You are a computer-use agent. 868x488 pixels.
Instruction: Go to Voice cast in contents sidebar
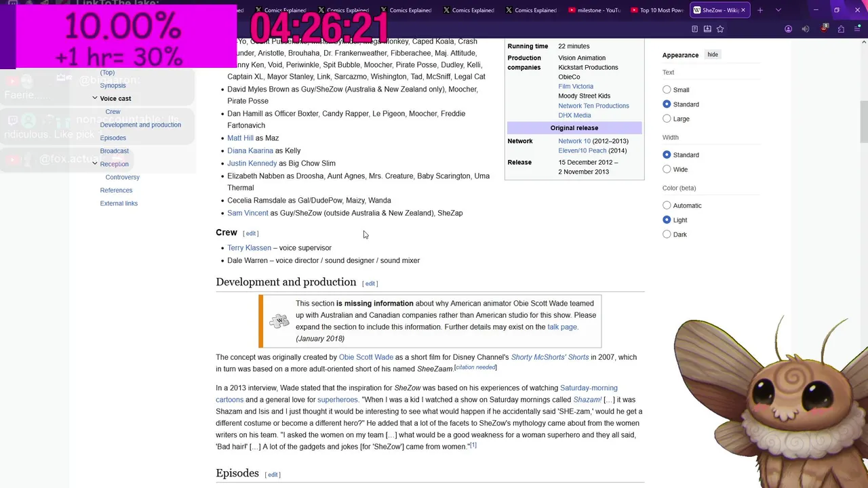click(115, 98)
